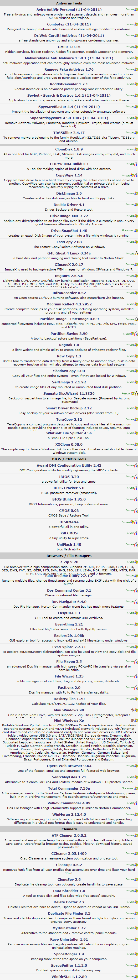Select the Windows icon beside Malwarebytes Anti-Malware
This screenshot has width=138, height=980.
point(136,59)
